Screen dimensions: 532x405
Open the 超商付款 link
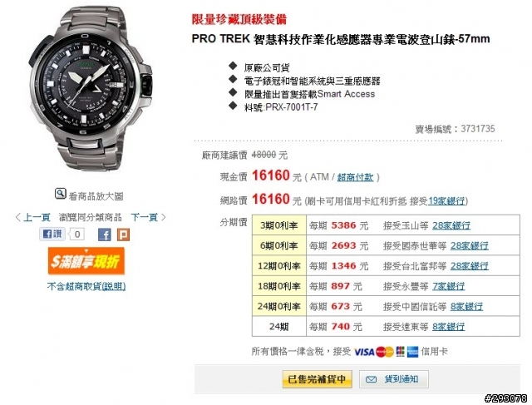coord(355,177)
